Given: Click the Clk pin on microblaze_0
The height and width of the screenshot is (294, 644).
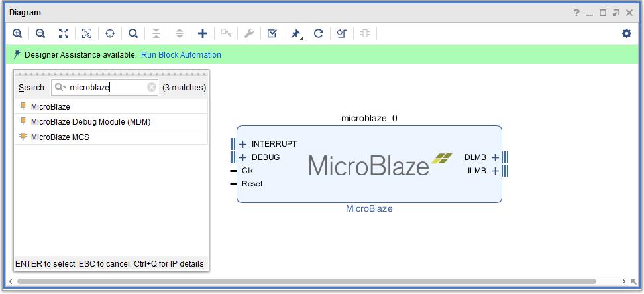Looking at the screenshot, I should [234, 171].
